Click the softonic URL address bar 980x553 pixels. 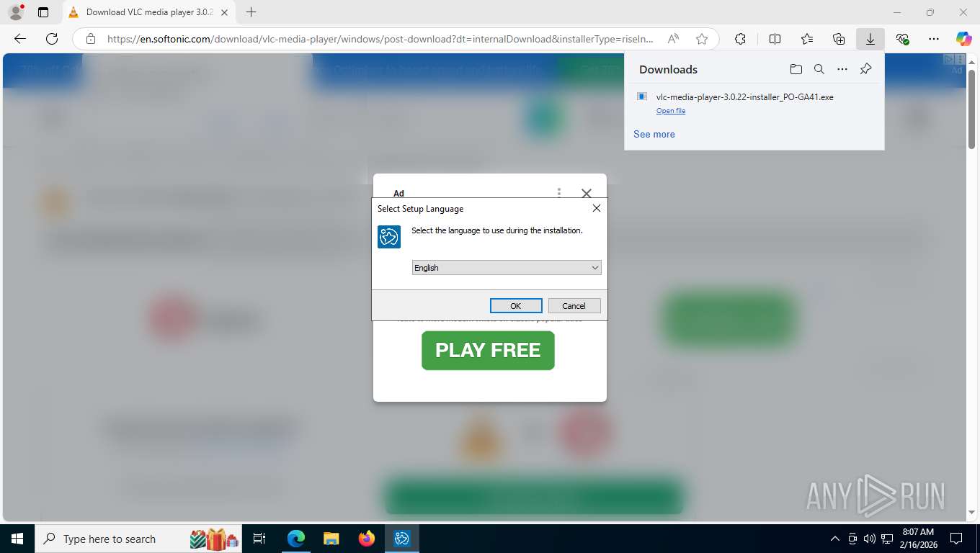(x=380, y=39)
